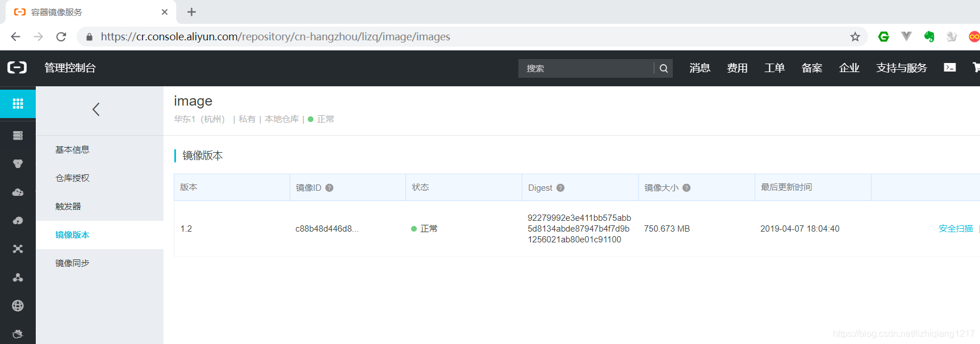980x344 pixels.
Task: Click the 正常 status in the table row
Action: 424,229
